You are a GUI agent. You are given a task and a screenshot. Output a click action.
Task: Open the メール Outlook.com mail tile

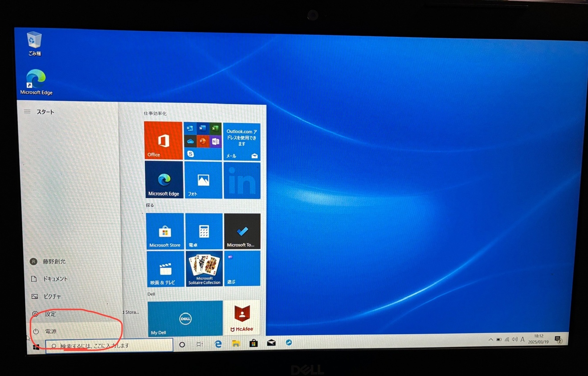click(242, 142)
